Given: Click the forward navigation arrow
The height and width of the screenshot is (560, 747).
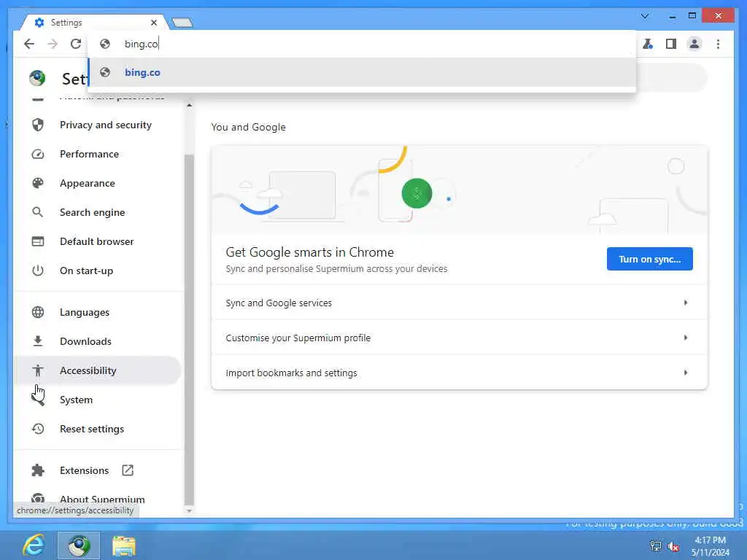Looking at the screenshot, I should point(53,44).
